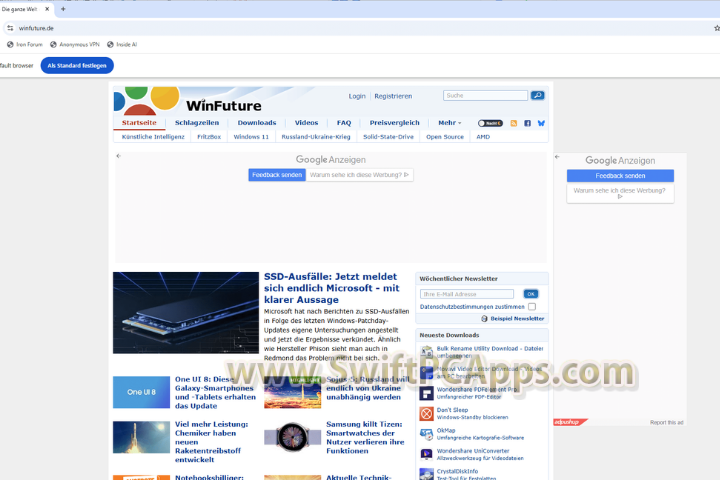Click the Registrieren link
The image size is (720, 480).
393,96
